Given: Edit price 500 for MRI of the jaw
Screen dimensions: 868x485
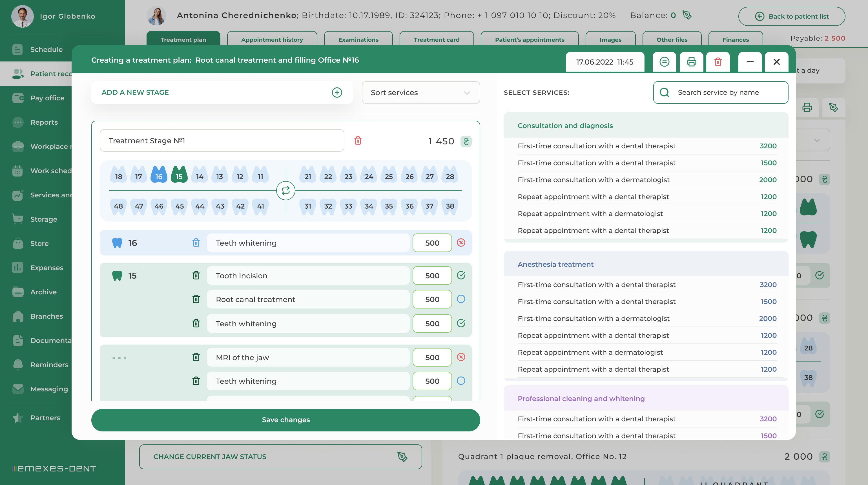Looking at the screenshot, I should point(432,357).
